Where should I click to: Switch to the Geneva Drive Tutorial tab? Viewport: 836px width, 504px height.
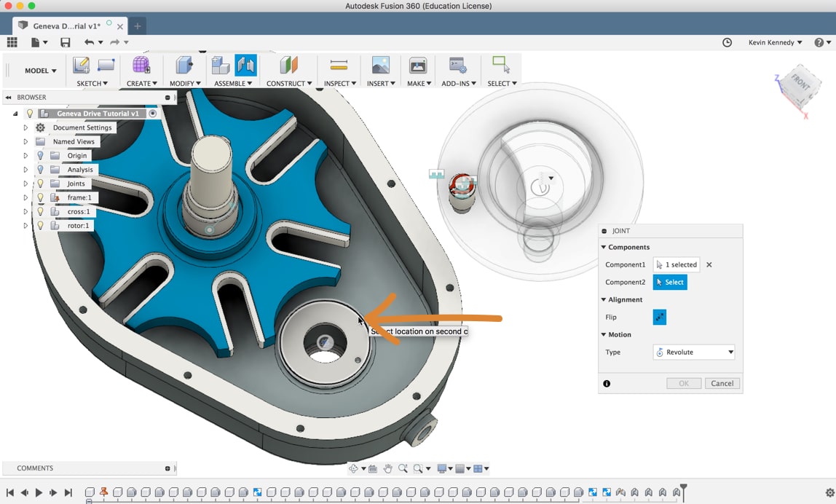tap(69, 24)
